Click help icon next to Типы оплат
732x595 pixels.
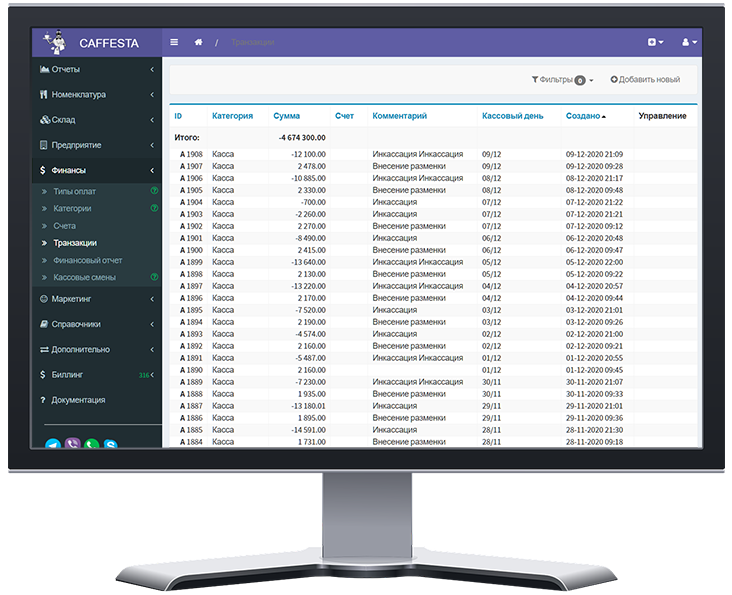154,190
